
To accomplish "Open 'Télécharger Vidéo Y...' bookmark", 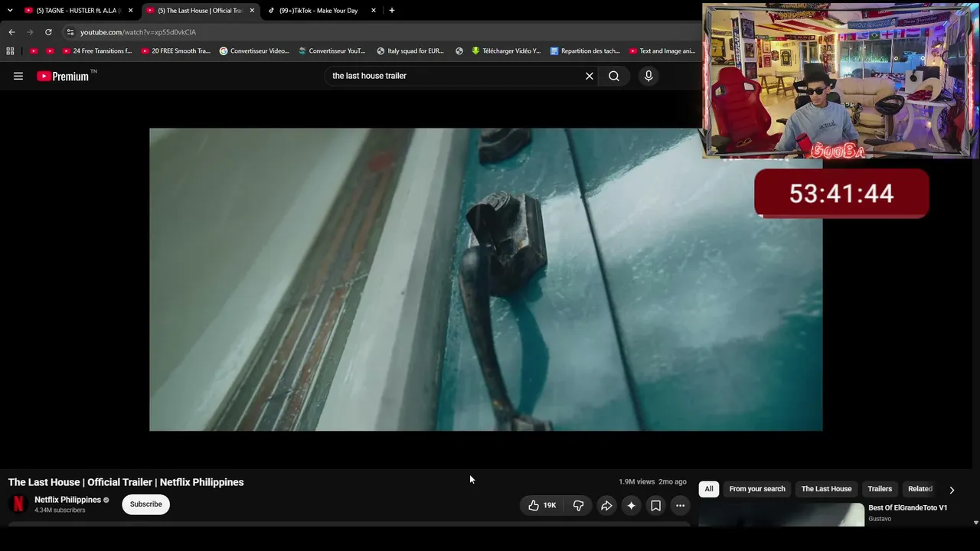I will pyautogui.click(x=506, y=51).
